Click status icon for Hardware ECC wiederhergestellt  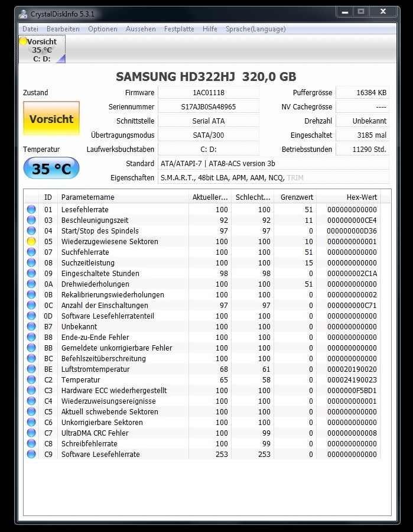[x=31, y=390]
